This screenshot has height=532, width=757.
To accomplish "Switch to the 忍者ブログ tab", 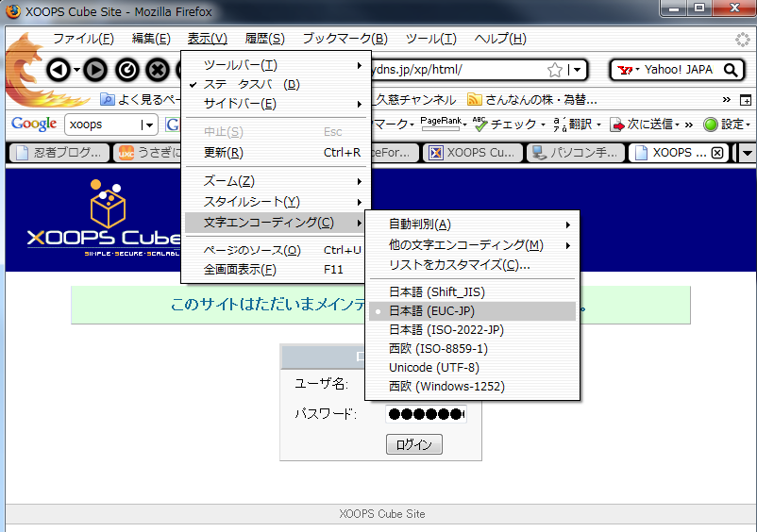I will click(x=59, y=153).
